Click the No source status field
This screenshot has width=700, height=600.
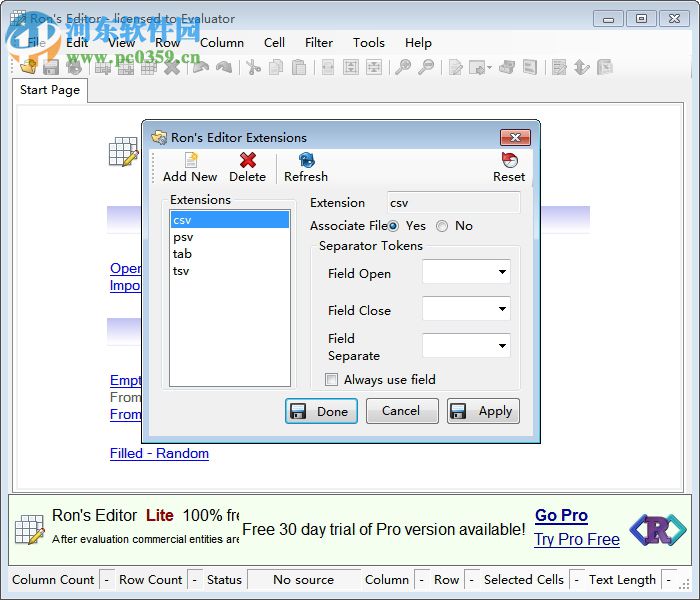click(x=304, y=579)
